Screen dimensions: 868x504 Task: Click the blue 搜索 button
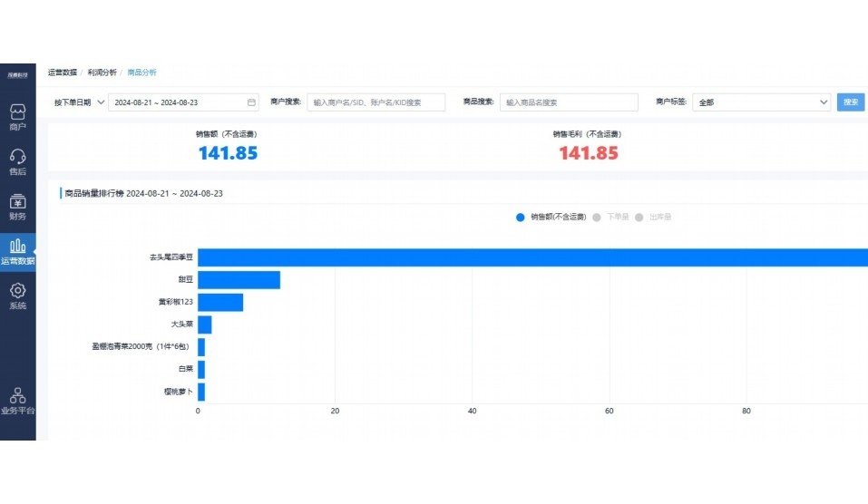[850, 102]
